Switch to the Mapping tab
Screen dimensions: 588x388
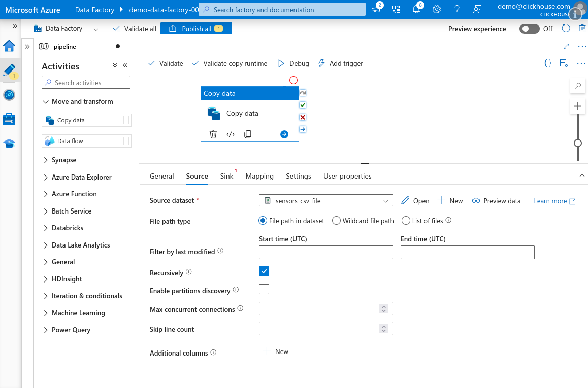pos(259,176)
